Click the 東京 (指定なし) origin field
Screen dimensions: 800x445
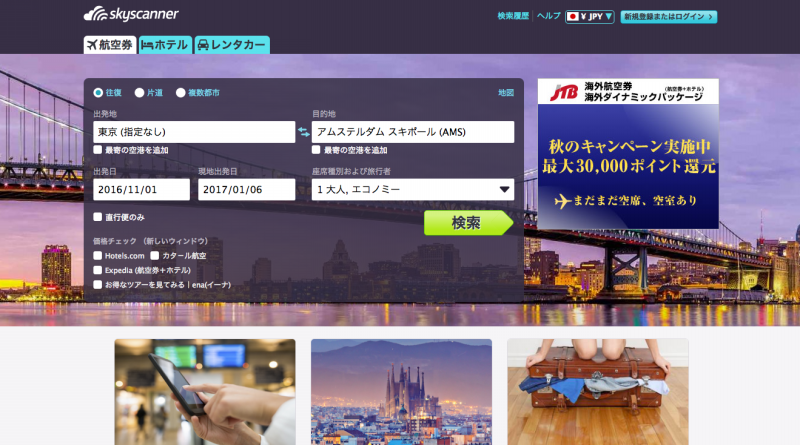(193, 132)
